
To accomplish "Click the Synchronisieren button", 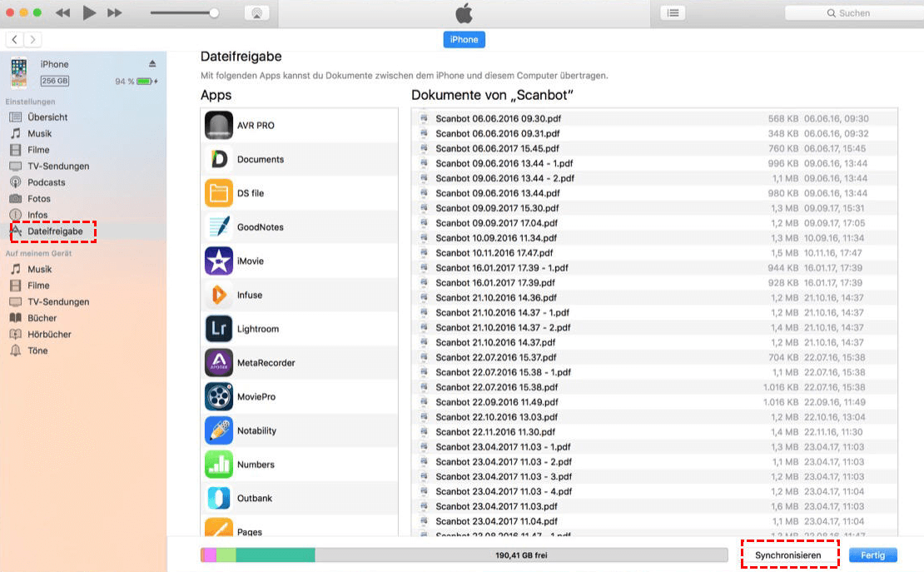I will (x=787, y=555).
